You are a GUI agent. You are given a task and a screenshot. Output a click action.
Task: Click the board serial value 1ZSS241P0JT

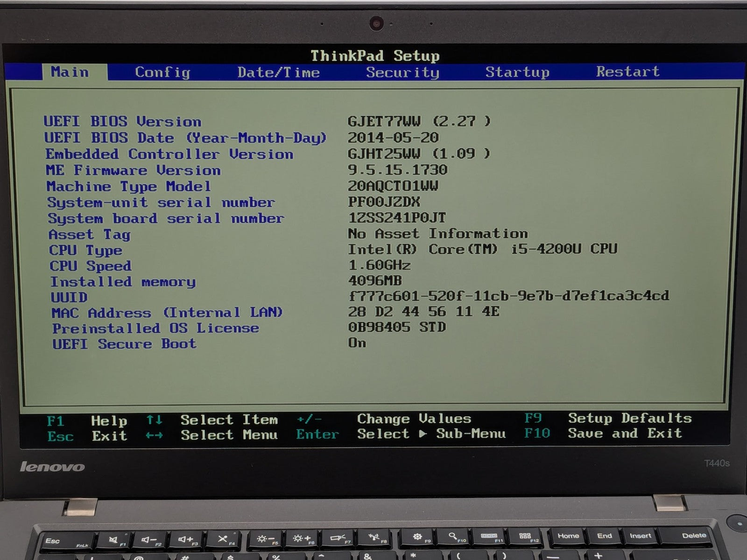pyautogui.click(x=397, y=217)
